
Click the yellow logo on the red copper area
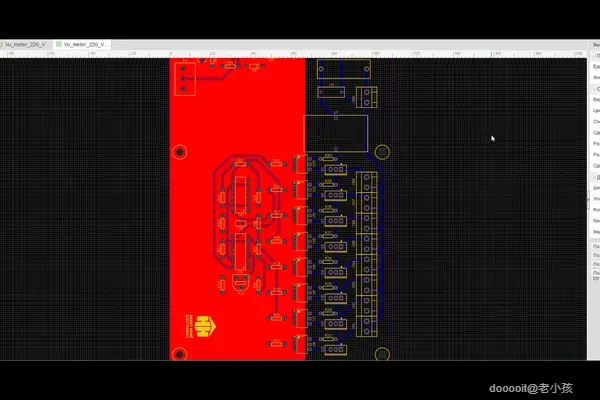205,327
